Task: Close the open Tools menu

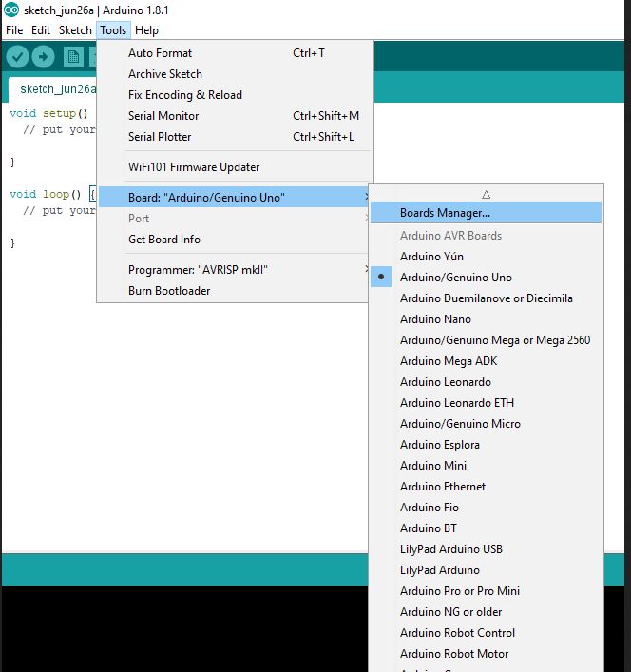Action: point(113,30)
